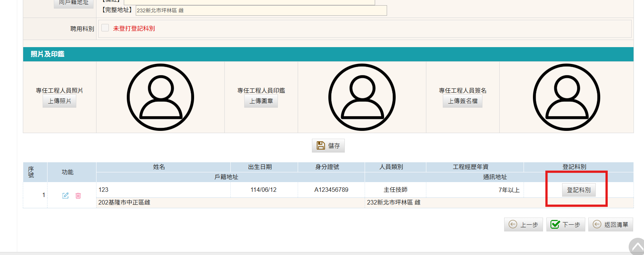This screenshot has width=644, height=255.
Task: Proceed with 下一步 button
Action: tap(565, 225)
